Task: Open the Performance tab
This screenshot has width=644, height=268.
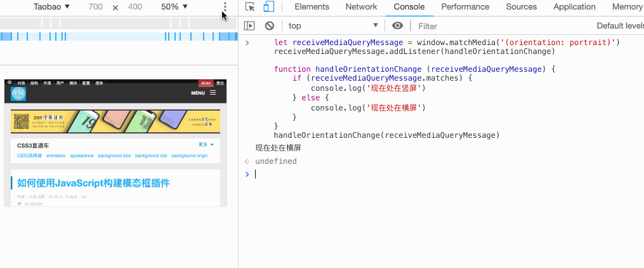Action: coord(465,6)
